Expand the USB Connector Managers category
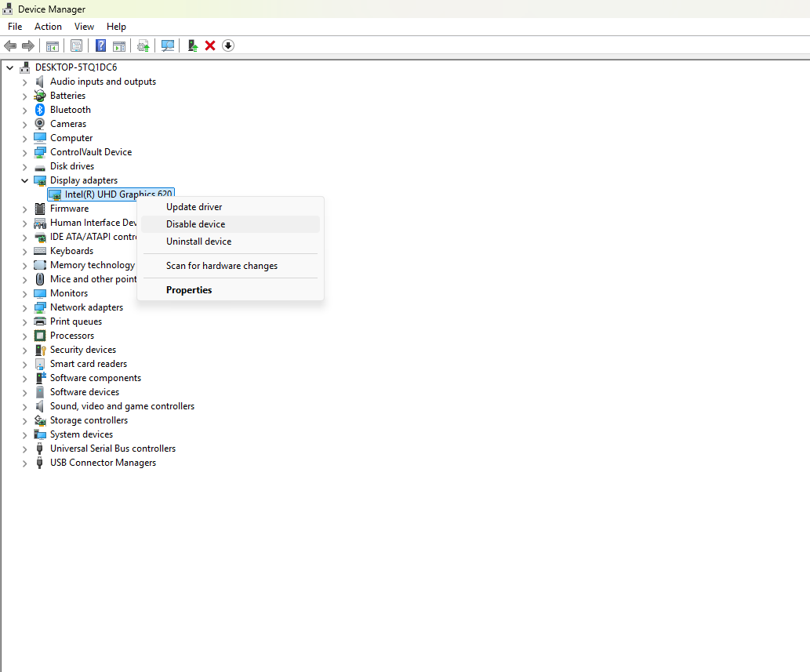810x672 pixels. (24, 463)
